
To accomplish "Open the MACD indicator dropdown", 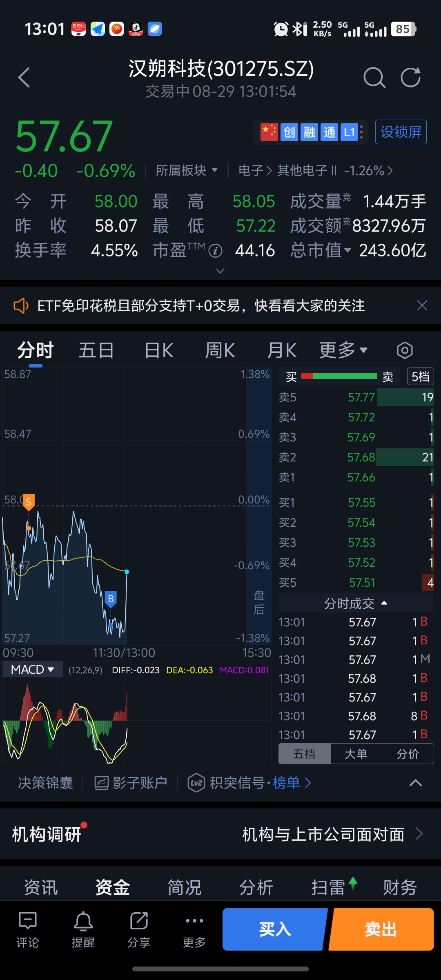I will 33,670.
